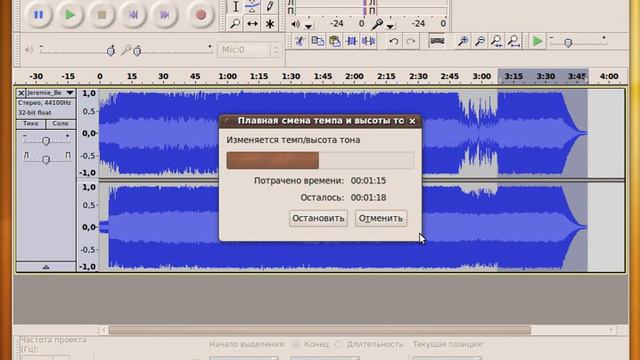Click the output volume slider handle
The width and height of the screenshot is (640, 360).
[111, 51]
